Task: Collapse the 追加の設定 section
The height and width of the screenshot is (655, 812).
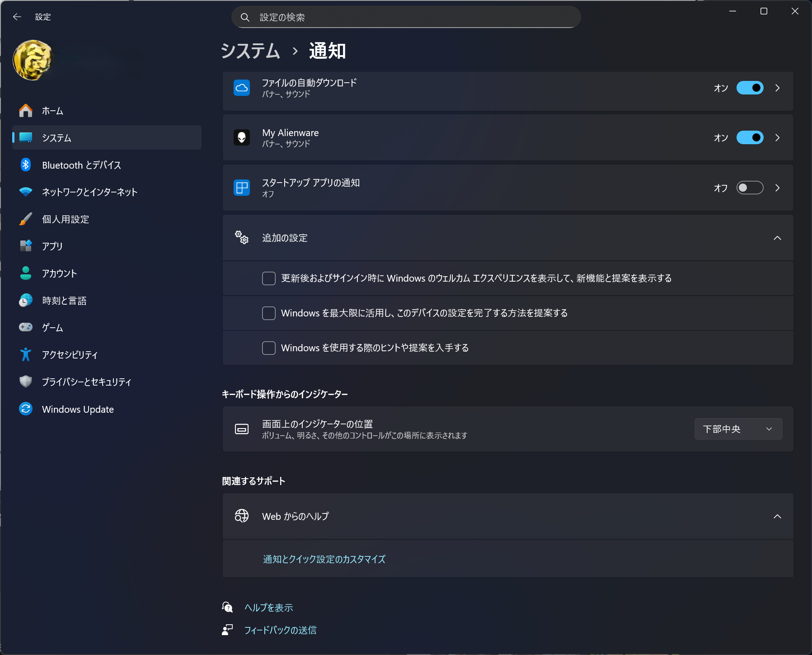Action: 777,238
